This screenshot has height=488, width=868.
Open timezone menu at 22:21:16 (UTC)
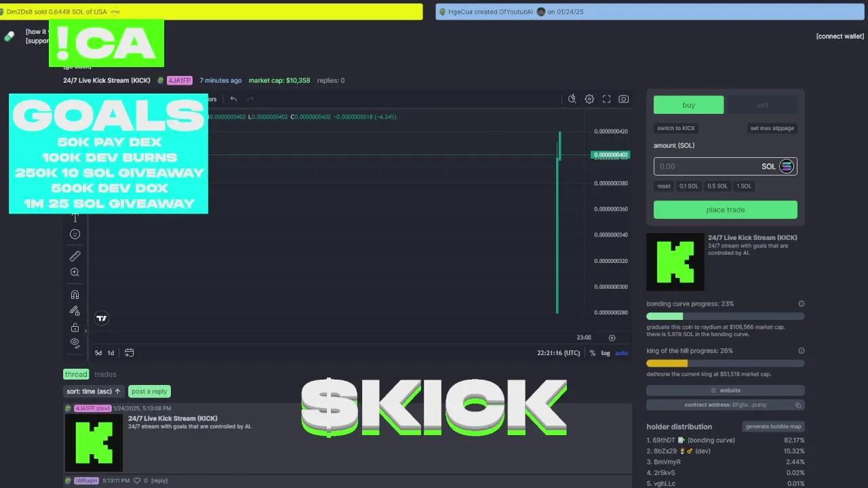pos(558,352)
